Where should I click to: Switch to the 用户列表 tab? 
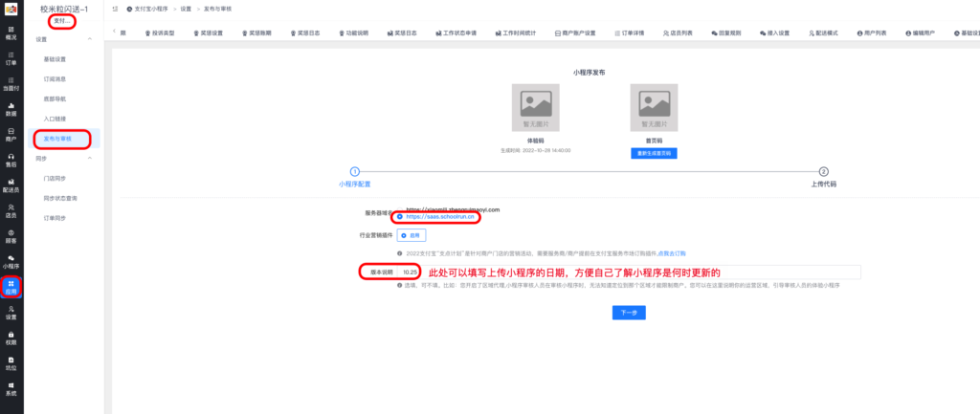(871, 32)
